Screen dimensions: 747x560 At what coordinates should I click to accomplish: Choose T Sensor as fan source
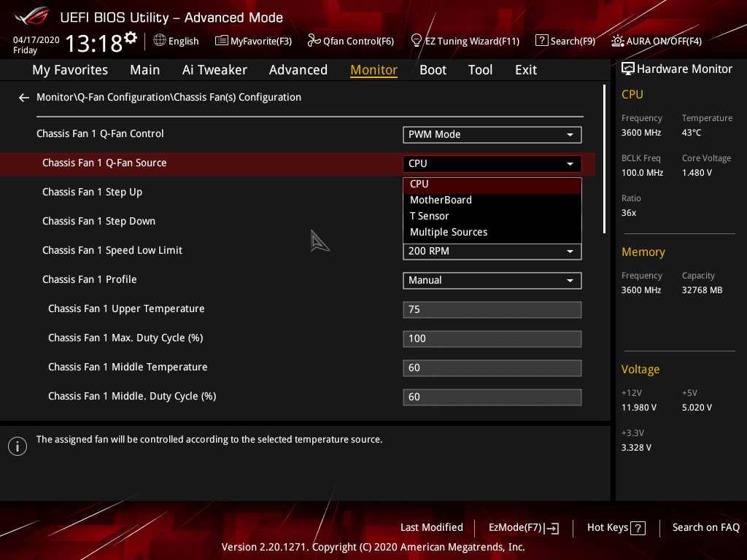pos(492,216)
